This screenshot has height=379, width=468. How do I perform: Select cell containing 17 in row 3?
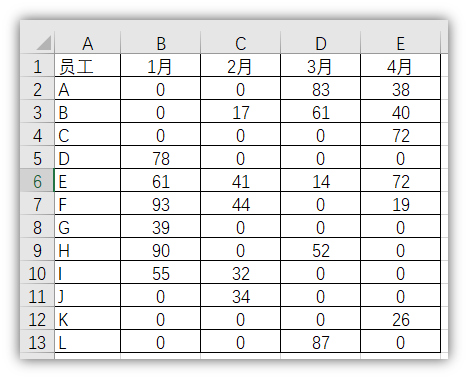tap(241, 111)
